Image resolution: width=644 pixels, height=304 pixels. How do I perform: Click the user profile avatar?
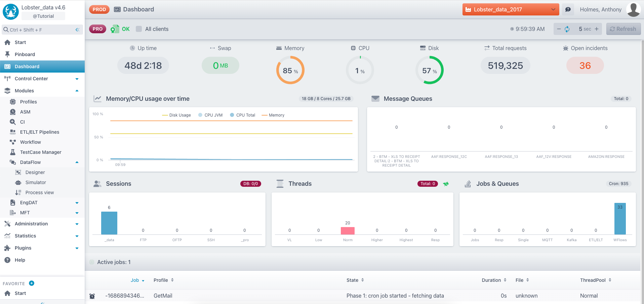(x=633, y=9)
